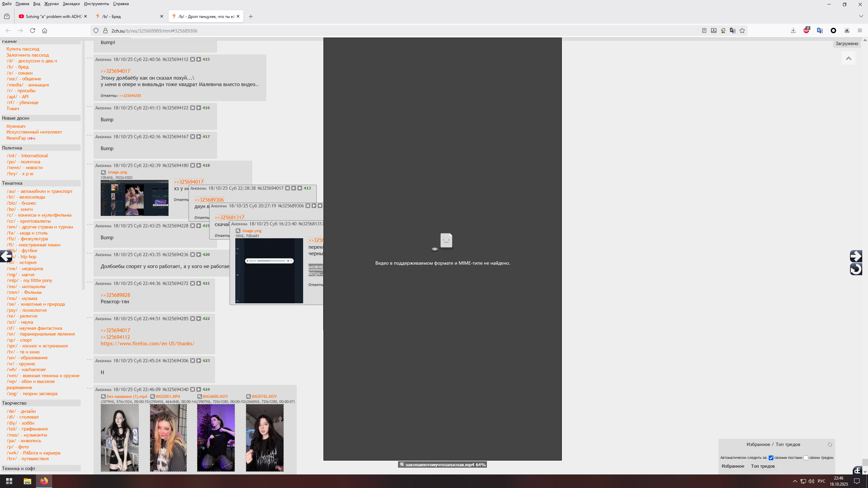Open the IMG4600.MOV video thumbnail

click(x=216, y=438)
